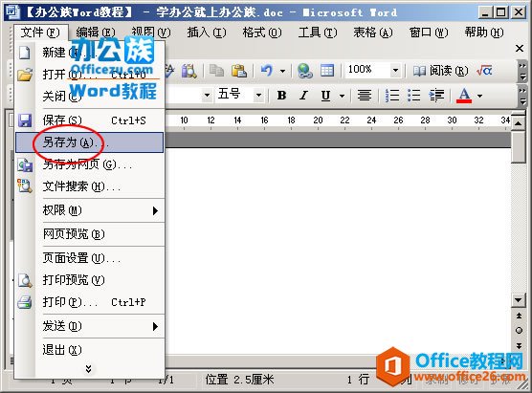Click the Paste clipboard icon

coord(239,71)
